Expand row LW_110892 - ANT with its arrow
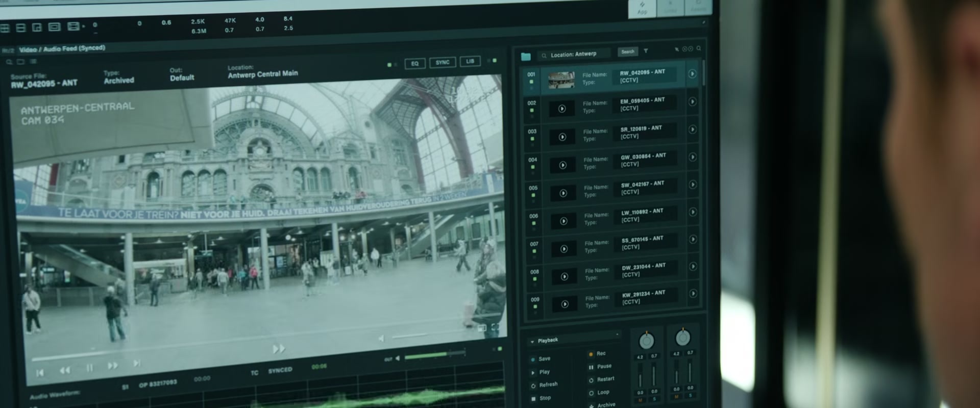The height and width of the screenshot is (408, 980). click(693, 212)
